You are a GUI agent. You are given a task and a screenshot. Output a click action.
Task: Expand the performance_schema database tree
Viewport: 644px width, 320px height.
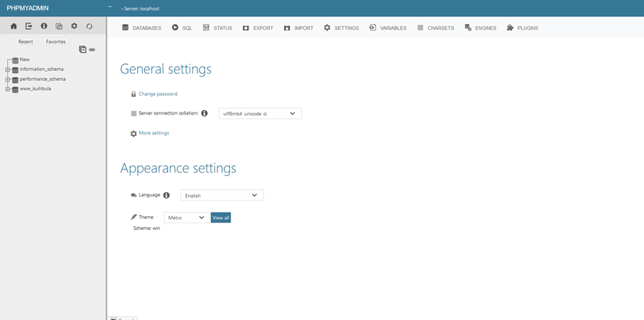click(x=7, y=80)
